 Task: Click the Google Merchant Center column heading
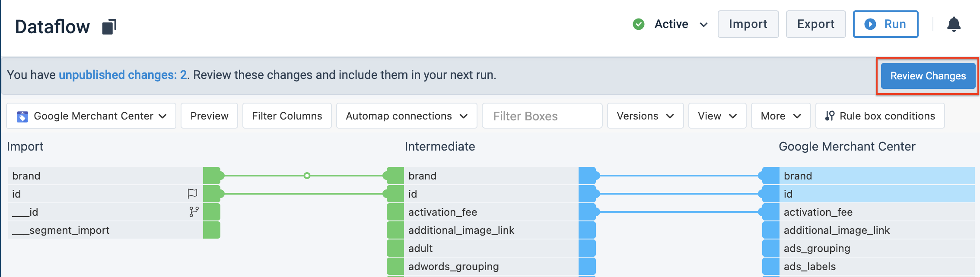pyautogui.click(x=847, y=147)
